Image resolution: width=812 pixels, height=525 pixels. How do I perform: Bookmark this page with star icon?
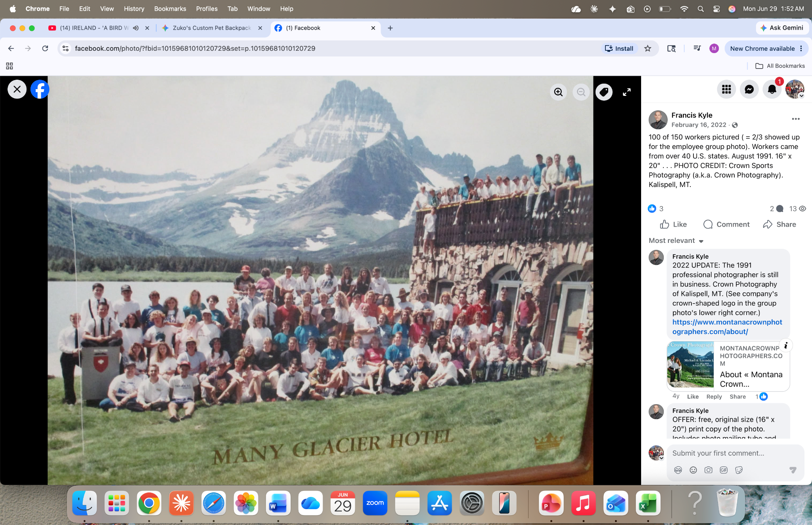647,49
